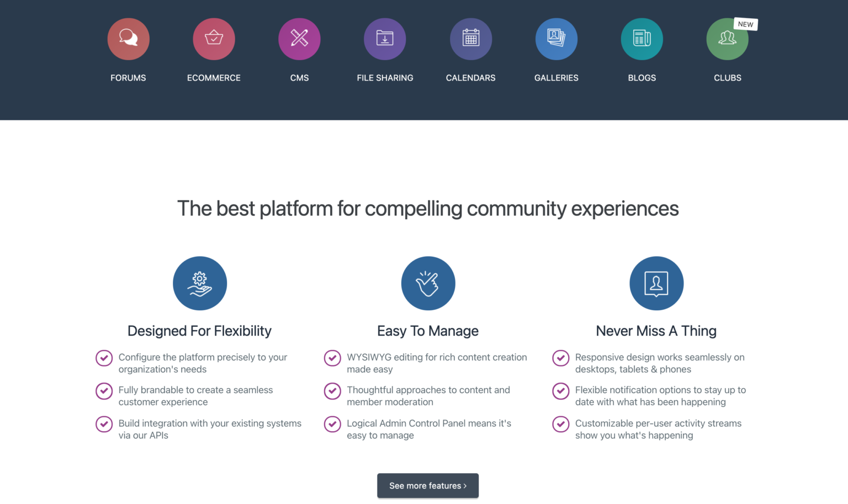The width and height of the screenshot is (848, 504).
Task: Check the 'WYSIWYG editing' checkmark bullet
Action: point(332,358)
